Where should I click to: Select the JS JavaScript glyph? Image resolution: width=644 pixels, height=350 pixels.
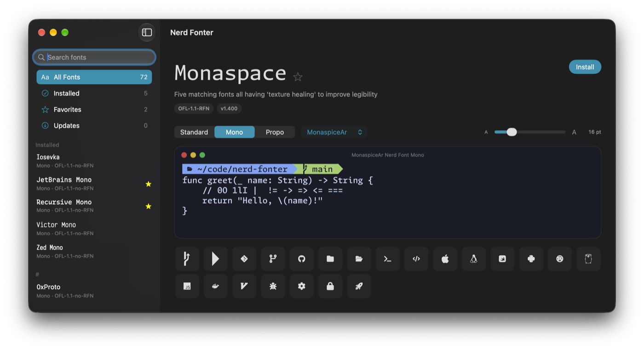[187, 287]
